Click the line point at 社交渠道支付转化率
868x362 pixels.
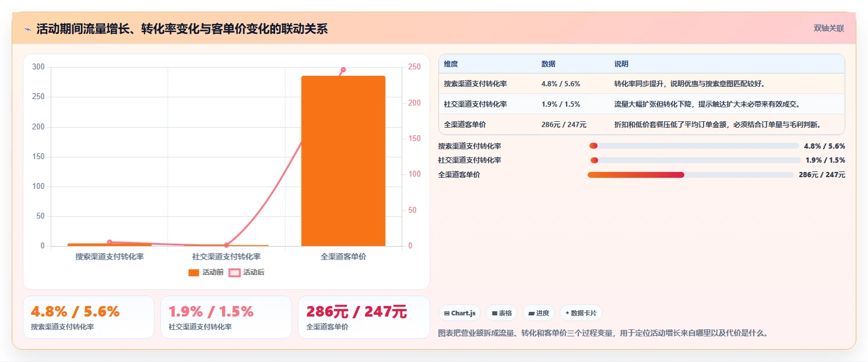coord(226,245)
